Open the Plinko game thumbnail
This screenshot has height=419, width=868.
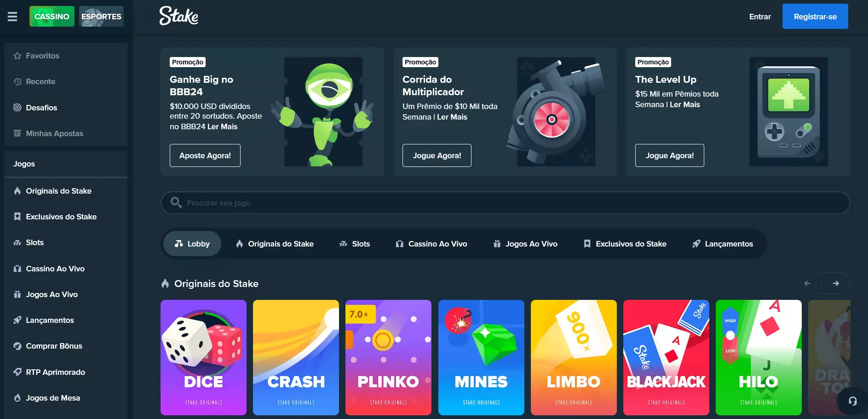point(388,357)
